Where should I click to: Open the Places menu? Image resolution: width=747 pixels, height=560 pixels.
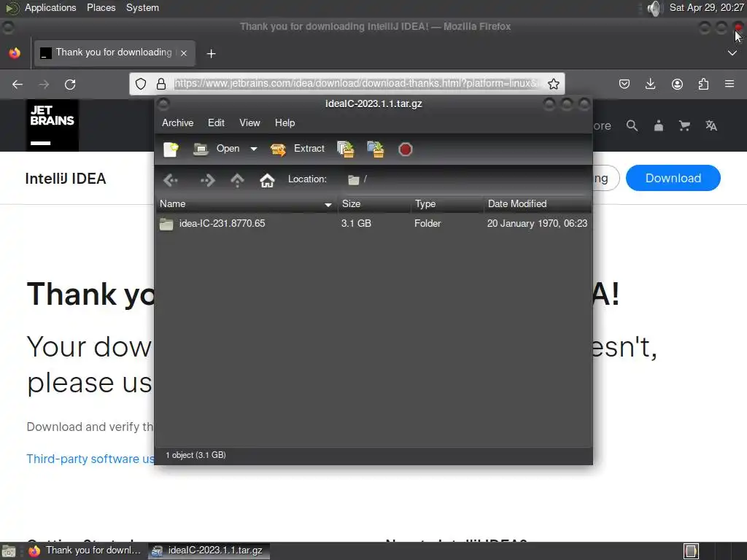(x=101, y=7)
